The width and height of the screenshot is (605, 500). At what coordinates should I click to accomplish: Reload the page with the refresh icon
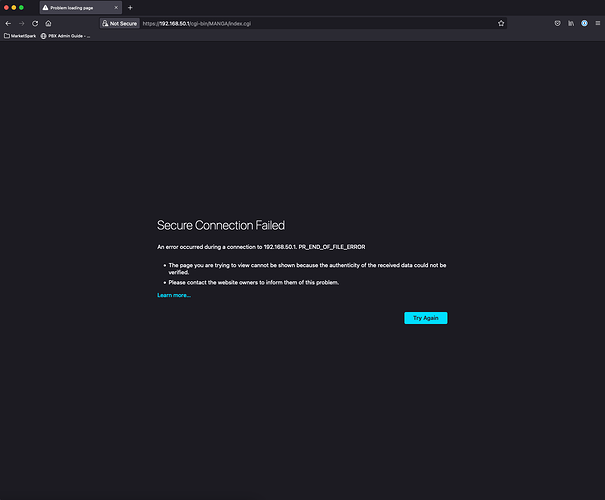coord(35,24)
